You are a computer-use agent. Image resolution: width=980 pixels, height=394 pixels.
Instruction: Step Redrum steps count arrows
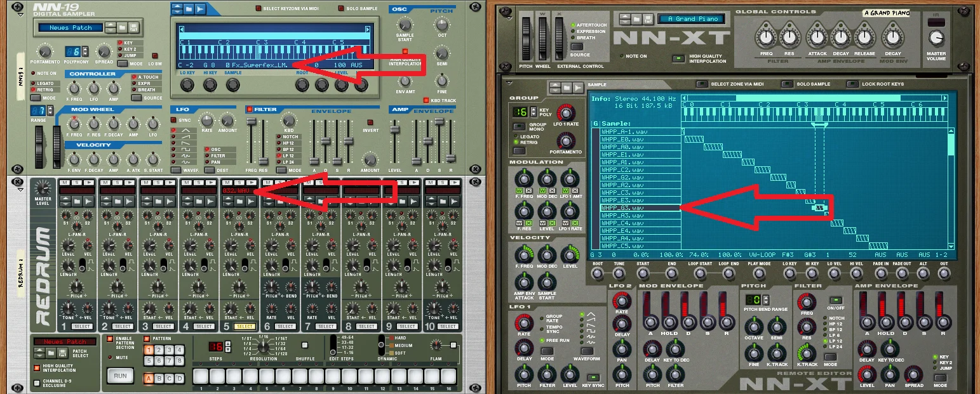pos(227,346)
